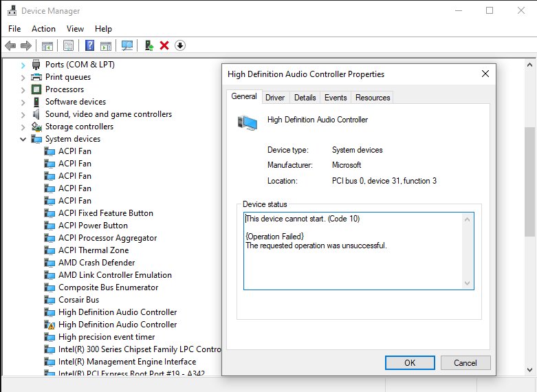This screenshot has height=392, width=537.
Task: Select Composite Bus Enumerator
Action: [108, 287]
